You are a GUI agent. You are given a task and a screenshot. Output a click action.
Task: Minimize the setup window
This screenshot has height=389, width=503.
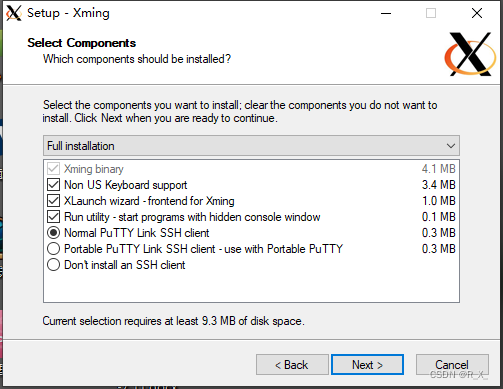[386, 13]
